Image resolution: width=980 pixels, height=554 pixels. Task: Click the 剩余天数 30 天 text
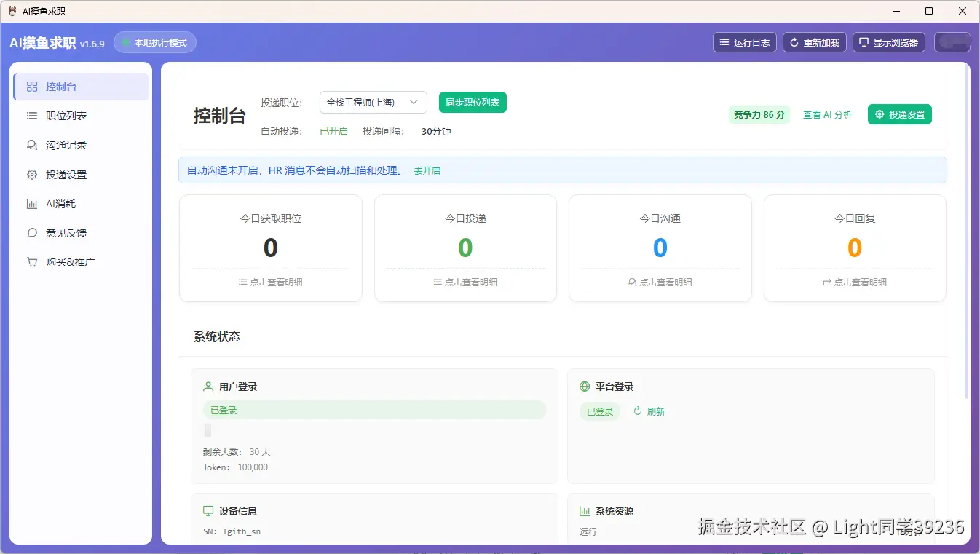[x=237, y=452]
